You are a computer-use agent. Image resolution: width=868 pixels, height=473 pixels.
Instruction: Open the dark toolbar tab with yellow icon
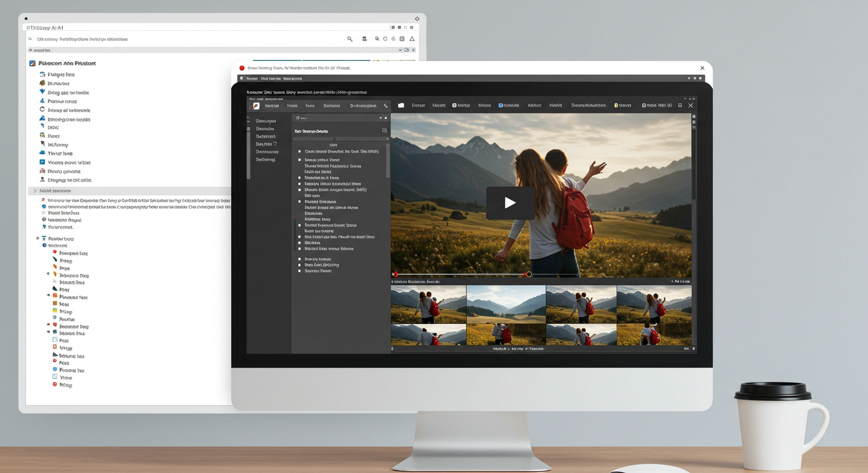click(x=623, y=105)
